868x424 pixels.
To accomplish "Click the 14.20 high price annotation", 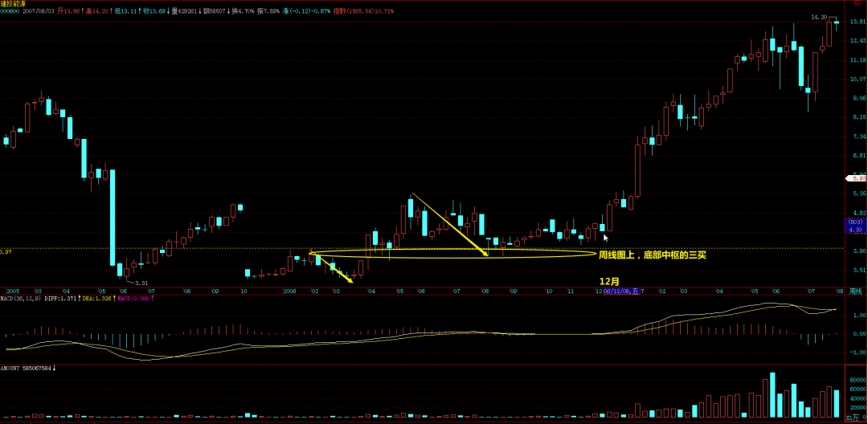I will pyautogui.click(x=819, y=18).
